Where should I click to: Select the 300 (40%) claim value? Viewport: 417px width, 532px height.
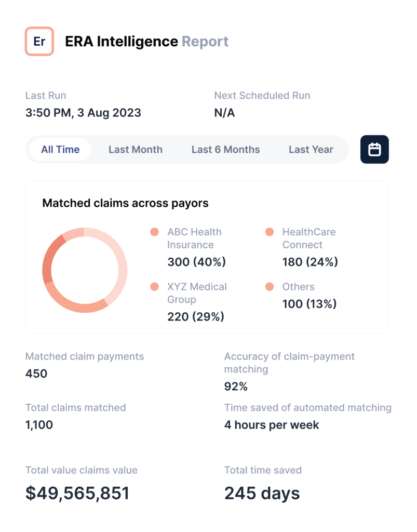(196, 262)
